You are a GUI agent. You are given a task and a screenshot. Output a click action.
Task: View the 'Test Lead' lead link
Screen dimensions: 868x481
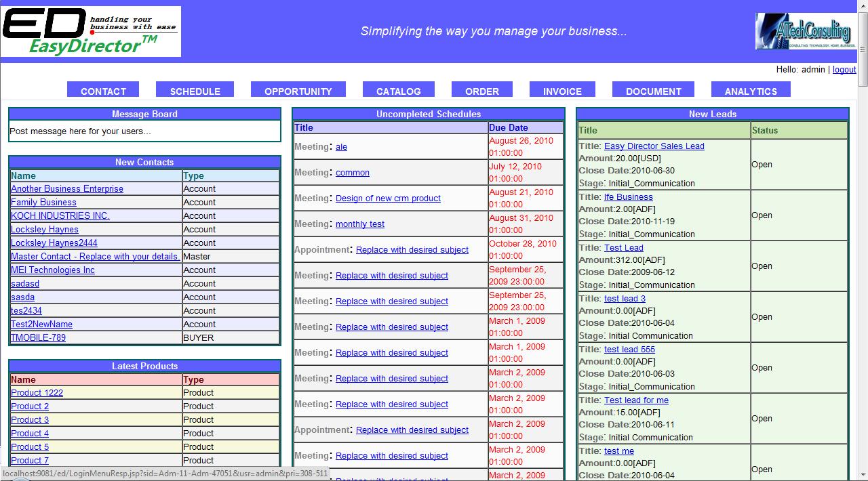tap(624, 248)
